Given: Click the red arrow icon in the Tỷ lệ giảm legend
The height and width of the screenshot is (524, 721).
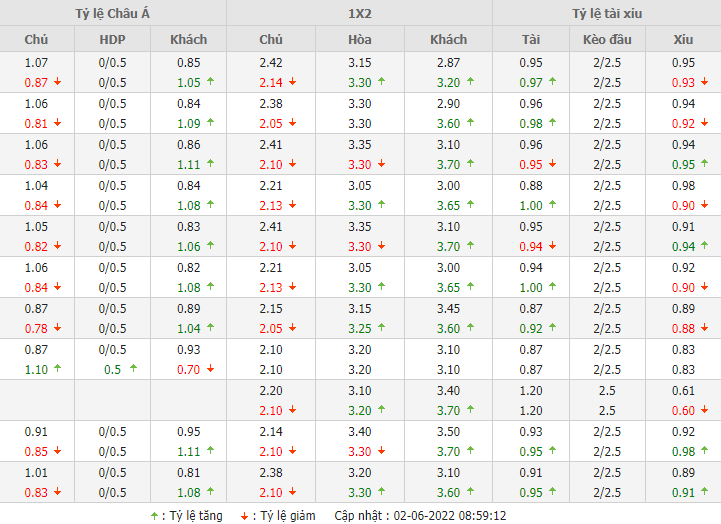Looking at the screenshot, I should [245, 517].
